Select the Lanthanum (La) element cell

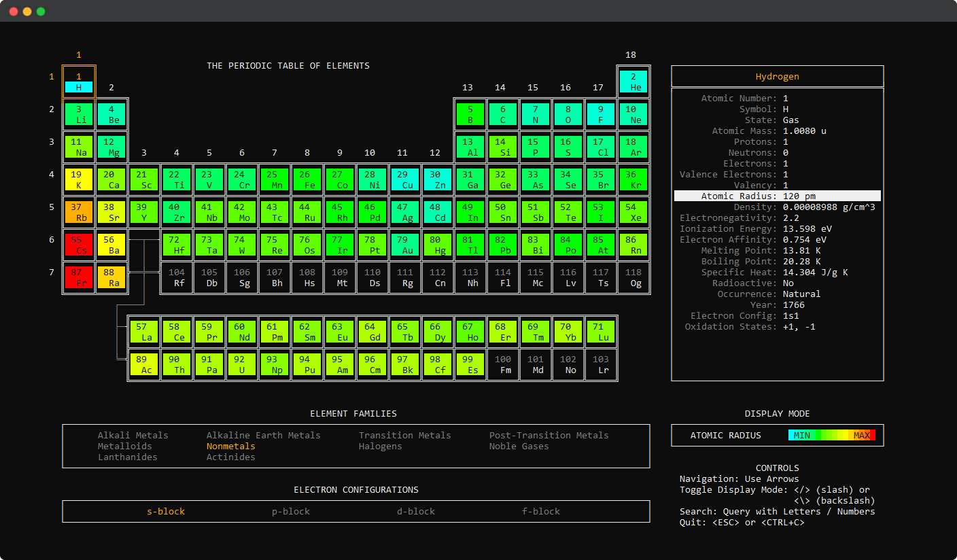point(144,332)
